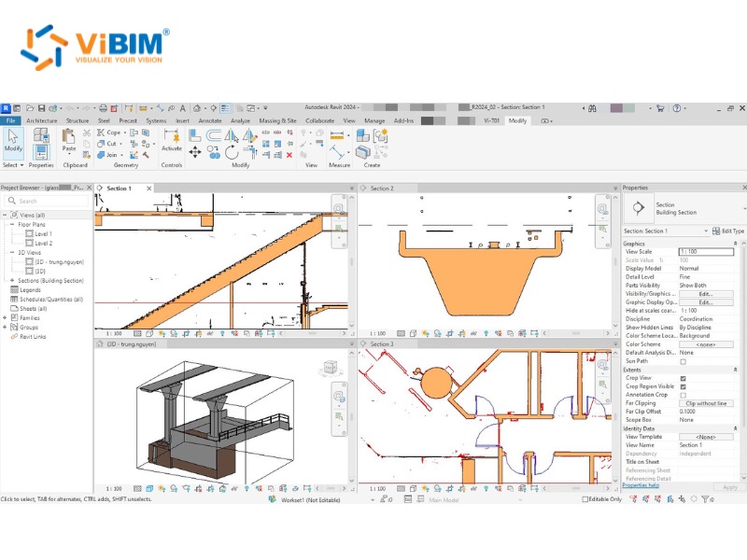Select the Mirror - Pick Axis tool

[231, 135]
